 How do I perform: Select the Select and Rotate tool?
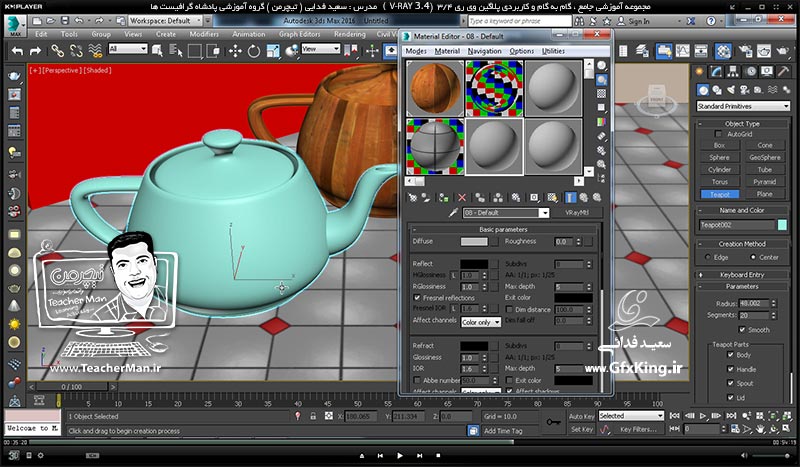[x=254, y=51]
